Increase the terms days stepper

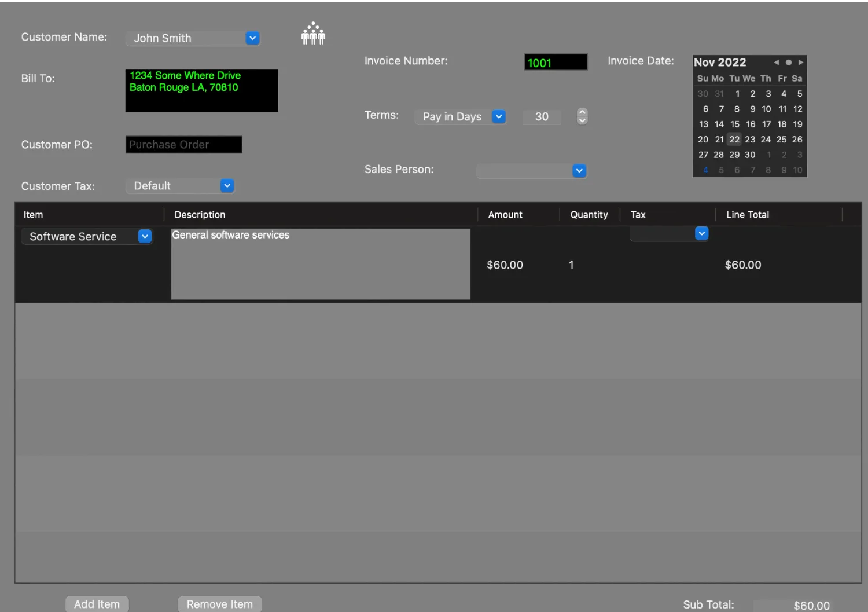point(582,112)
